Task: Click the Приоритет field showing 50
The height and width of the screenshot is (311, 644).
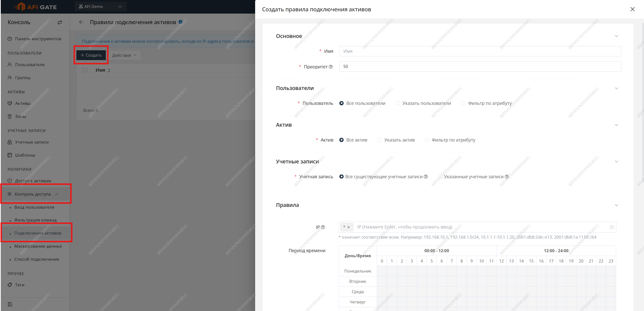Action: point(480,67)
